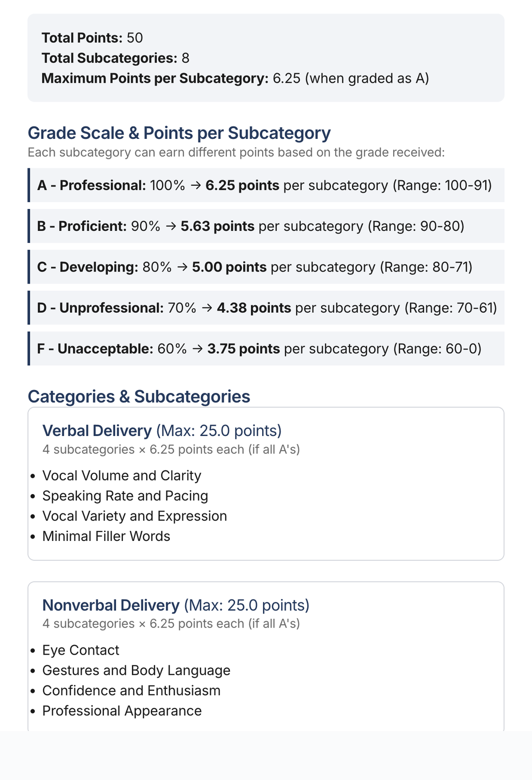The width and height of the screenshot is (532, 780).
Task: Select the F - Unacceptable grade row
Action: pos(266,348)
